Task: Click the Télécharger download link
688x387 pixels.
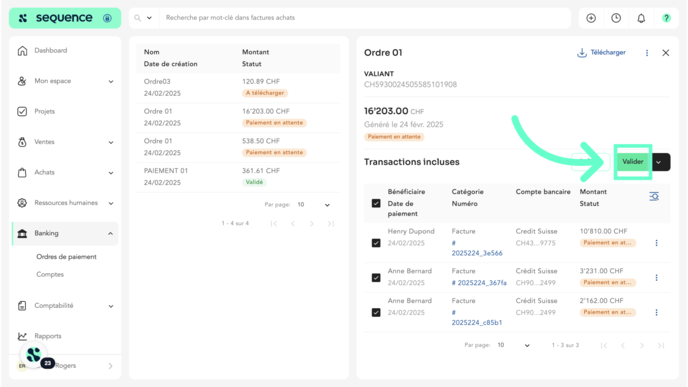Action: [x=601, y=53]
